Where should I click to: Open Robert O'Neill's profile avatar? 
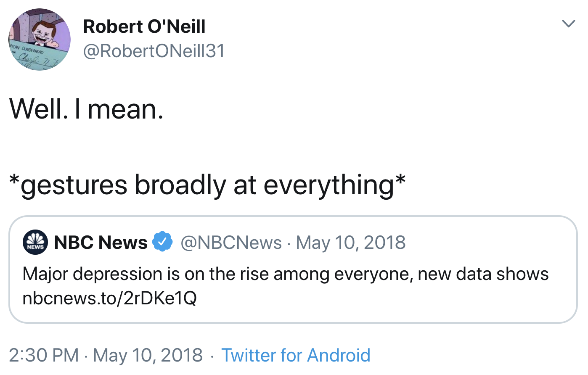pos(40,39)
